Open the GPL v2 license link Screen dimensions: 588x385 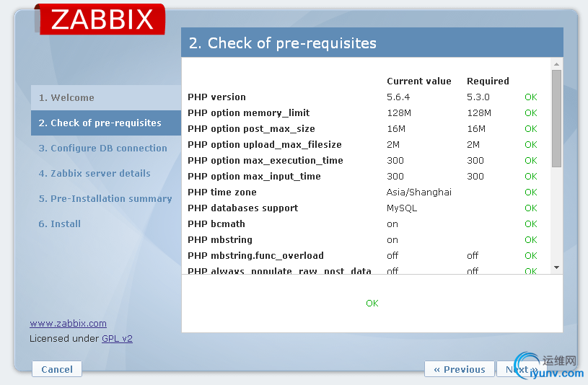[x=117, y=339]
